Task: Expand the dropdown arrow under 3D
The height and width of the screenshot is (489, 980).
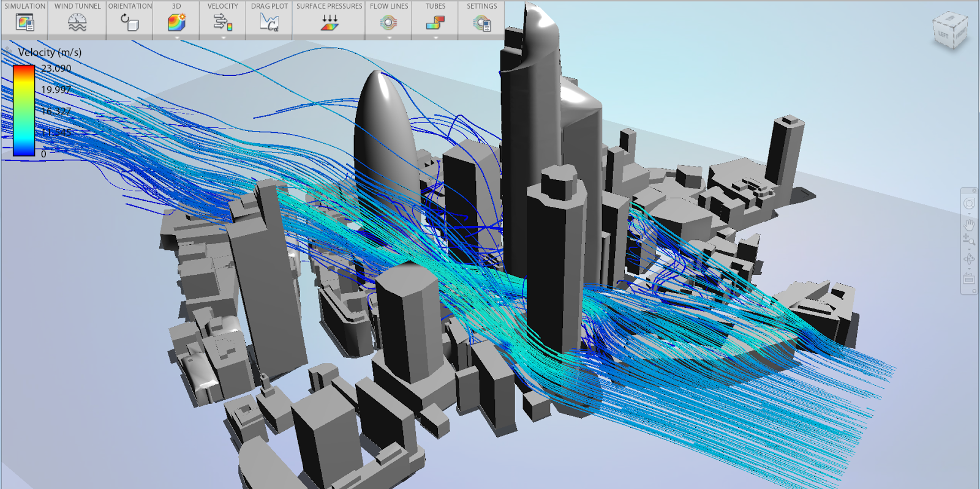Action: click(x=176, y=38)
